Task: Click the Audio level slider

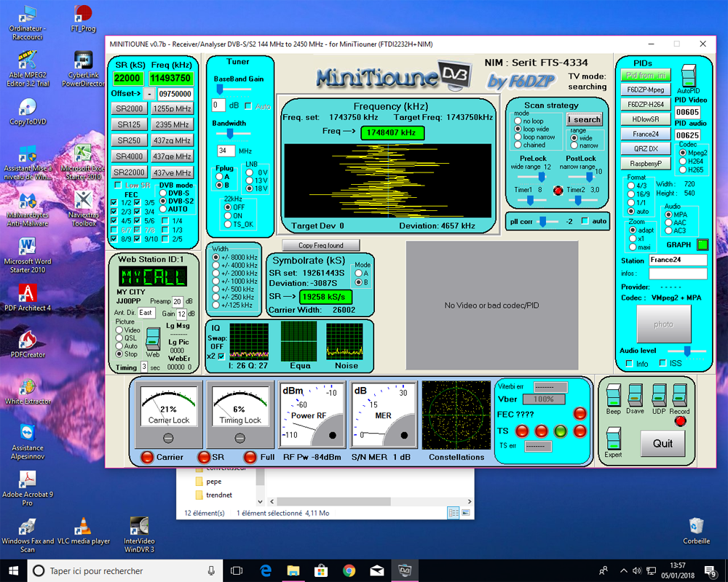Action: (x=687, y=351)
